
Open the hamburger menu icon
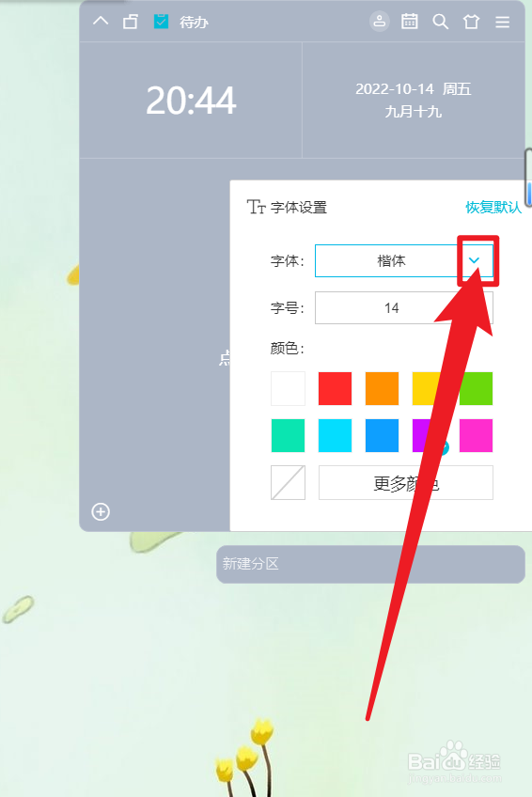tap(503, 22)
